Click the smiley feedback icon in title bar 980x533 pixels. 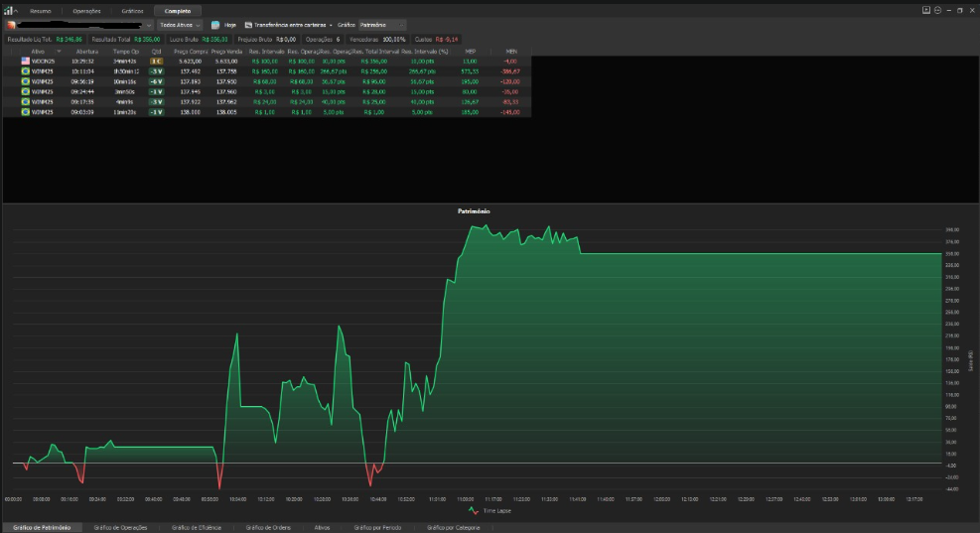pos(937,10)
